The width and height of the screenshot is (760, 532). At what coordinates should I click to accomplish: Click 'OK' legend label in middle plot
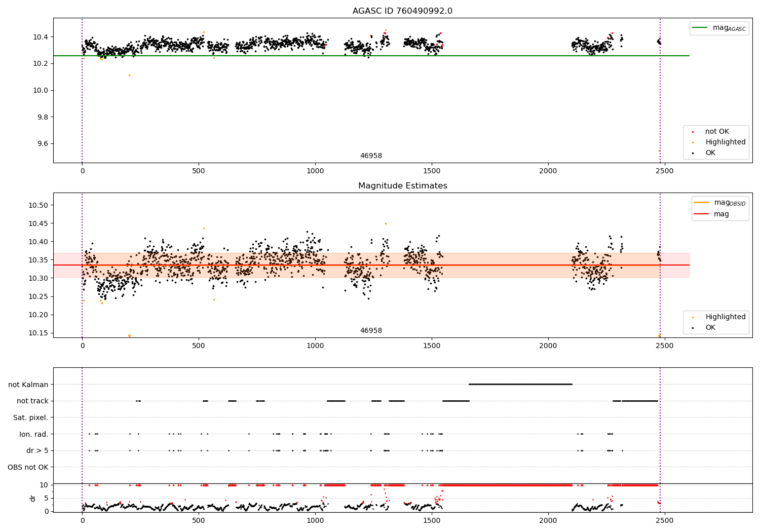point(710,328)
